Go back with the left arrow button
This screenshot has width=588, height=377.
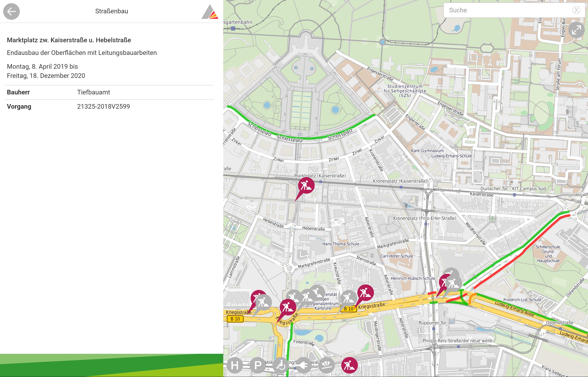(11, 11)
